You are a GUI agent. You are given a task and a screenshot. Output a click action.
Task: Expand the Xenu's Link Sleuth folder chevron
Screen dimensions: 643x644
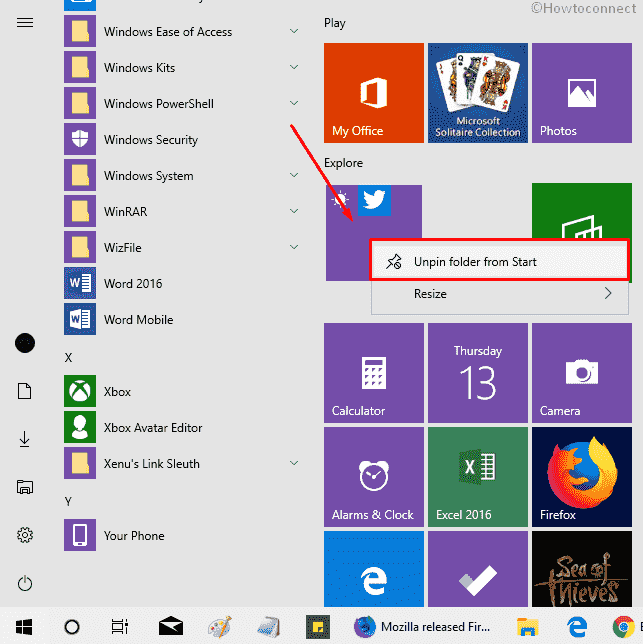(x=294, y=463)
